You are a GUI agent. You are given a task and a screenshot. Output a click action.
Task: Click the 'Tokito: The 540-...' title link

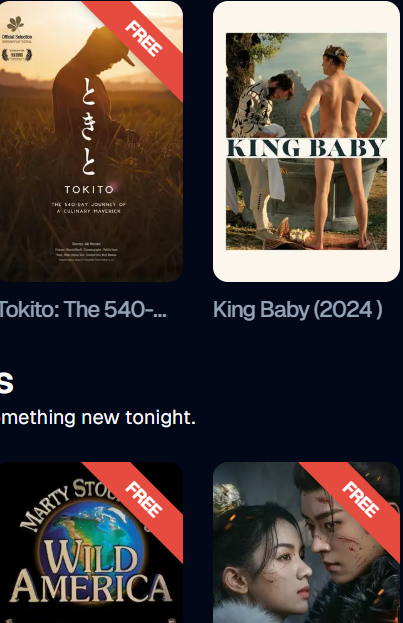tap(83, 309)
